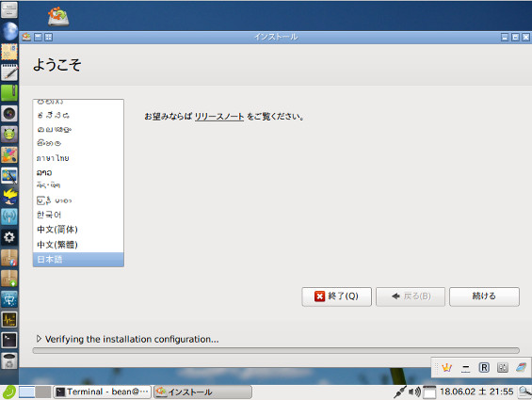Launch the terminal icon in dock

point(9,340)
